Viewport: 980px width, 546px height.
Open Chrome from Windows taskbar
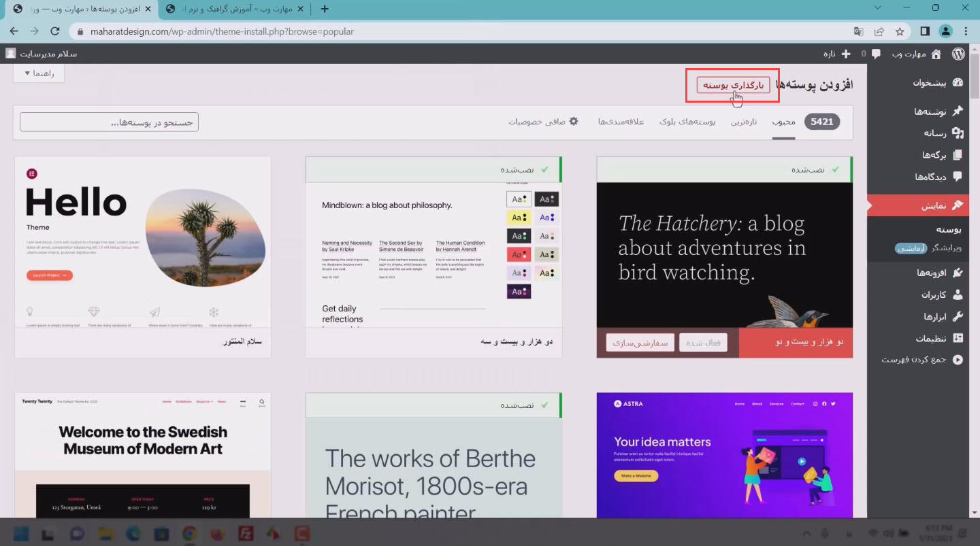pyautogui.click(x=190, y=532)
